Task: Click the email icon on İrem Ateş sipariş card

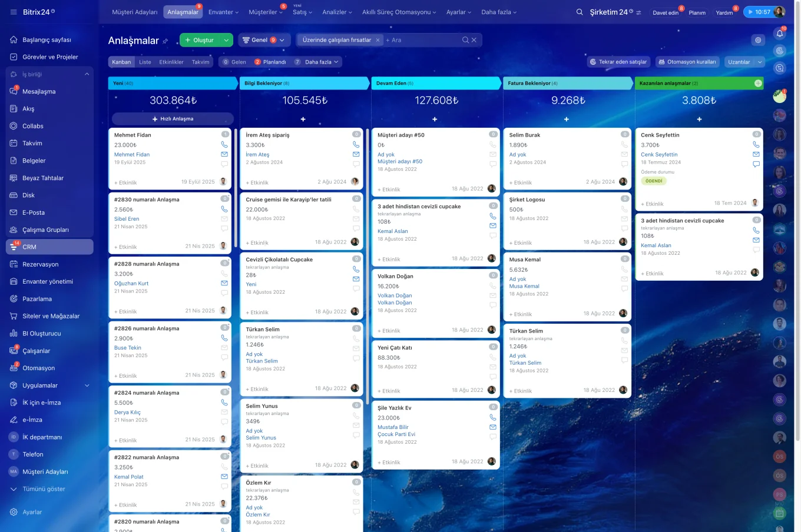Action: pos(356,154)
